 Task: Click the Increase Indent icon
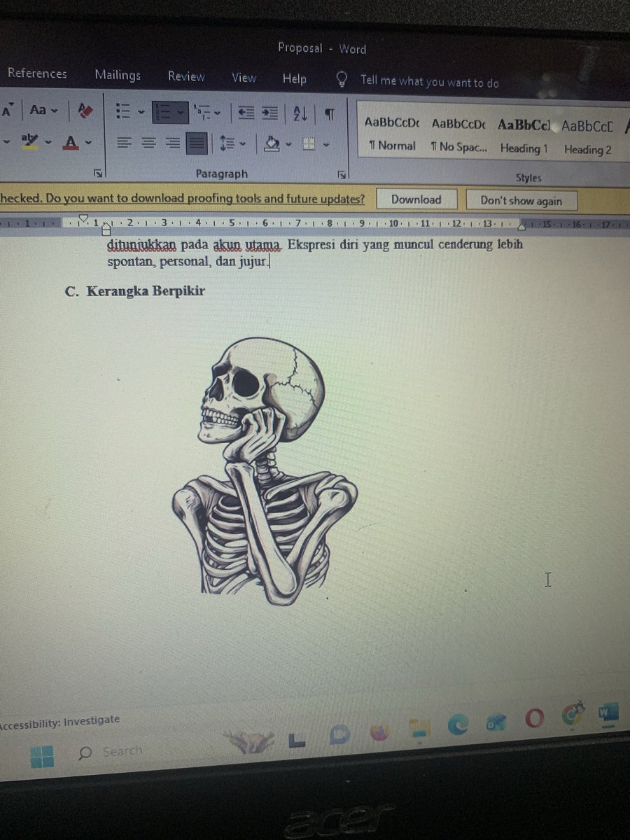click(270, 114)
